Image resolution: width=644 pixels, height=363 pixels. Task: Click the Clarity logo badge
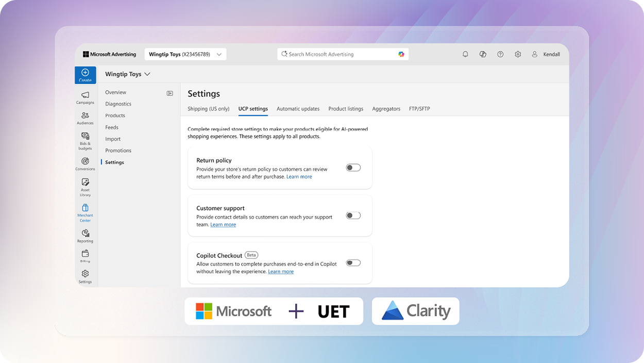point(416,311)
